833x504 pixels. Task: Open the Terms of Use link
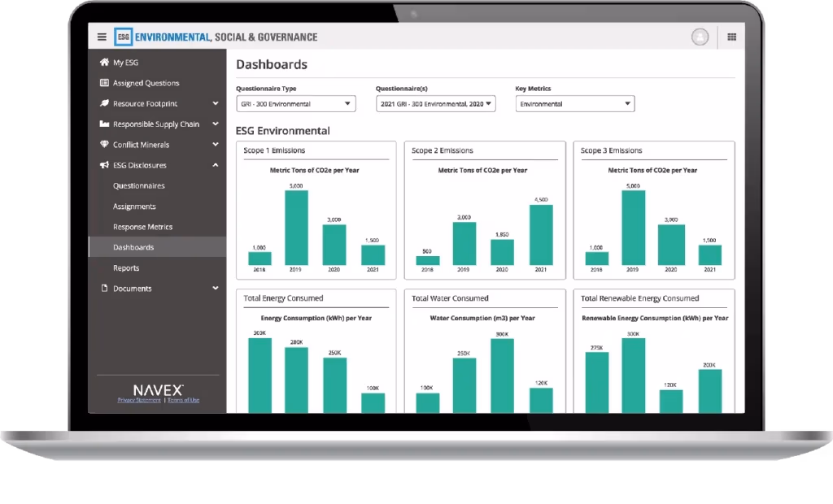(x=183, y=400)
